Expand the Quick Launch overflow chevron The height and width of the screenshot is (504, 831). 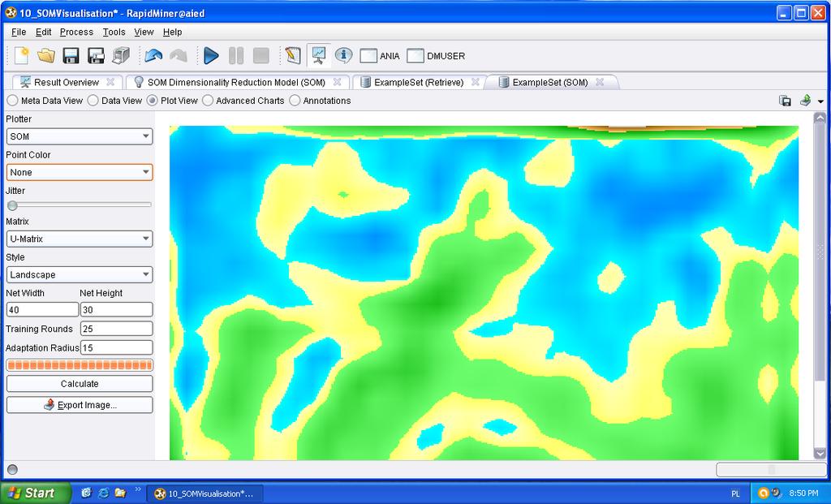138,489
